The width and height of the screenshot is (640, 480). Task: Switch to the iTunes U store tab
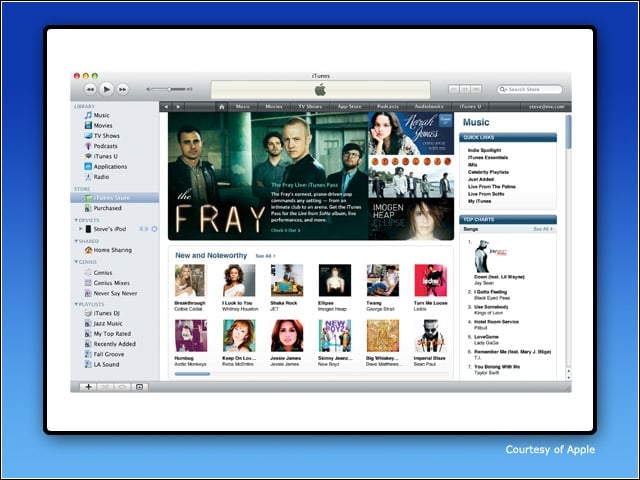(470, 107)
